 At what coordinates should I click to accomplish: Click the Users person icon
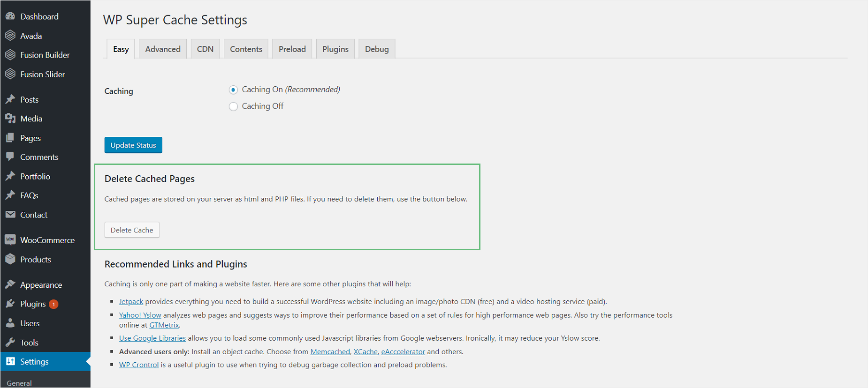(x=10, y=323)
